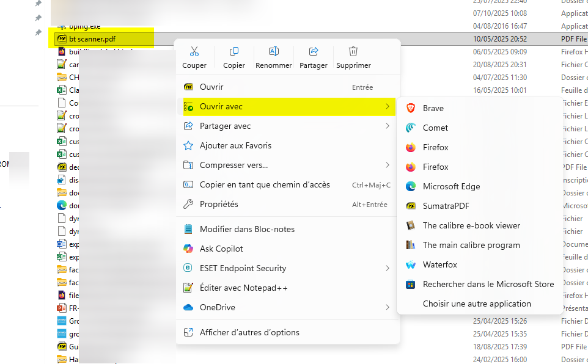588x364 pixels.
Task: Select Propriétés from the context menu
Action: click(x=219, y=204)
